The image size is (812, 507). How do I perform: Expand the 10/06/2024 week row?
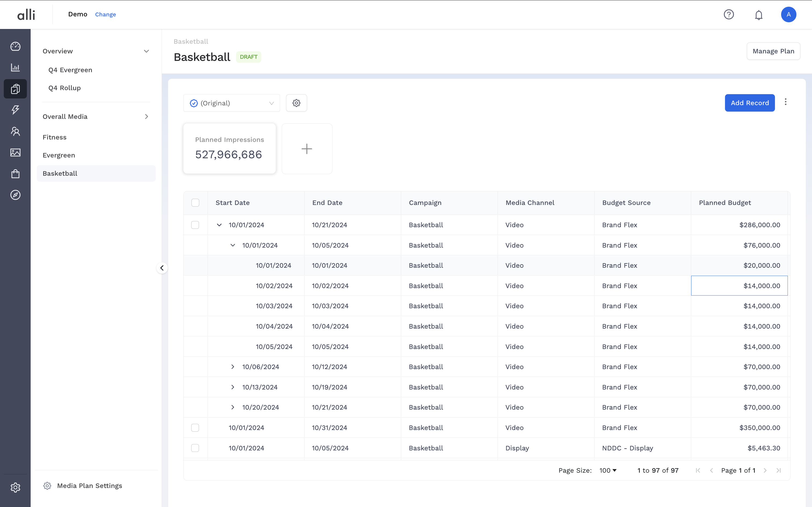click(x=233, y=367)
